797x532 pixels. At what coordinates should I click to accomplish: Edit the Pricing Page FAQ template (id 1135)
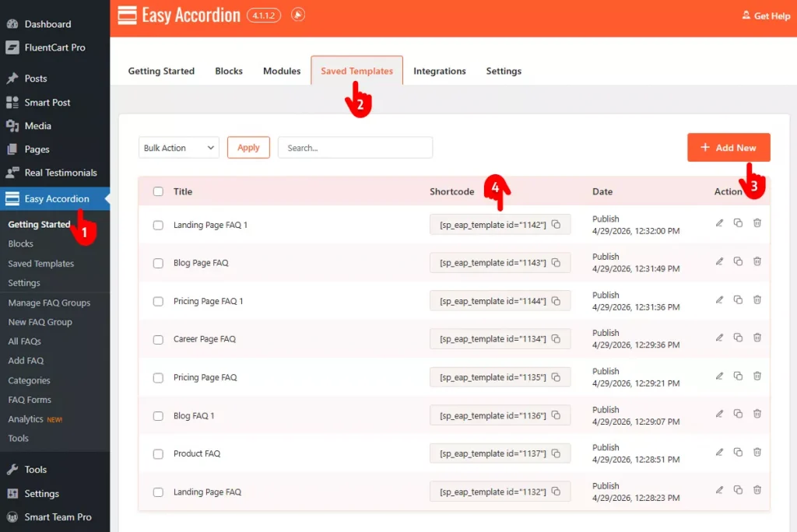pos(719,376)
